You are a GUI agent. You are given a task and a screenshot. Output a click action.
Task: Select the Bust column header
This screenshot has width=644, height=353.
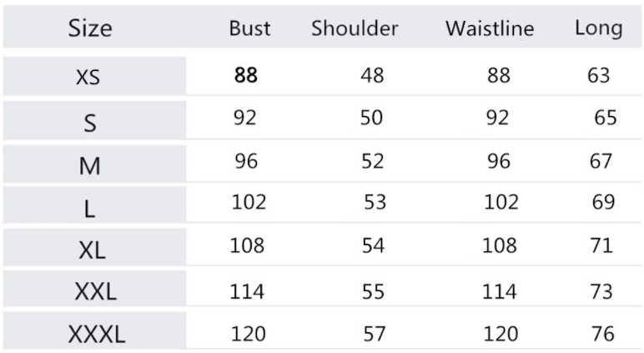249,28
